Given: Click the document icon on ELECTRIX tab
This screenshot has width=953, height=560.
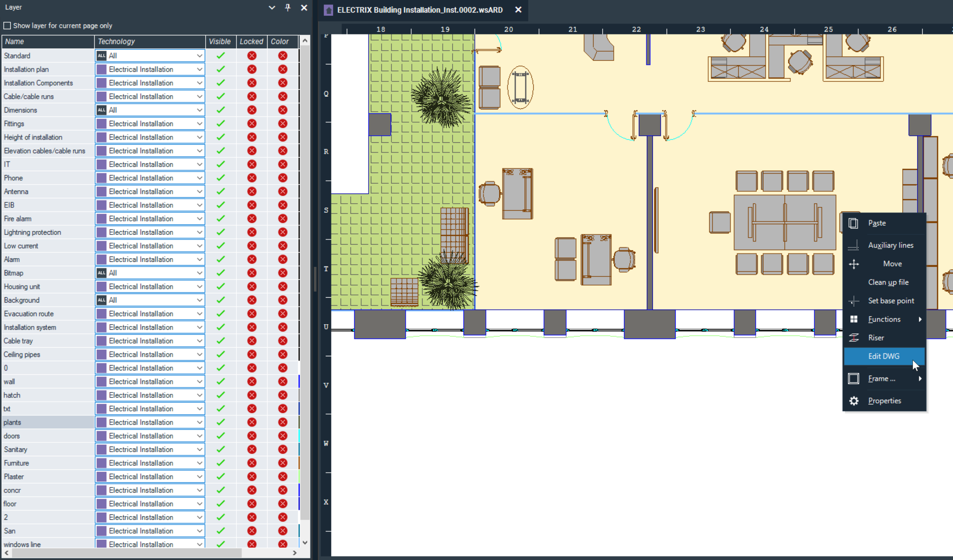Looking at the screenshot, I should (x=329, y=10).
